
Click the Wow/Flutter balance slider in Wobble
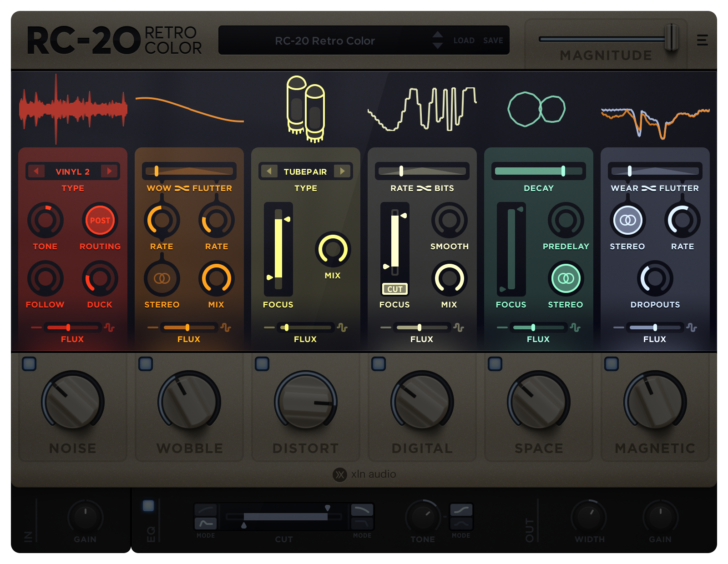(x=189, y=171)
